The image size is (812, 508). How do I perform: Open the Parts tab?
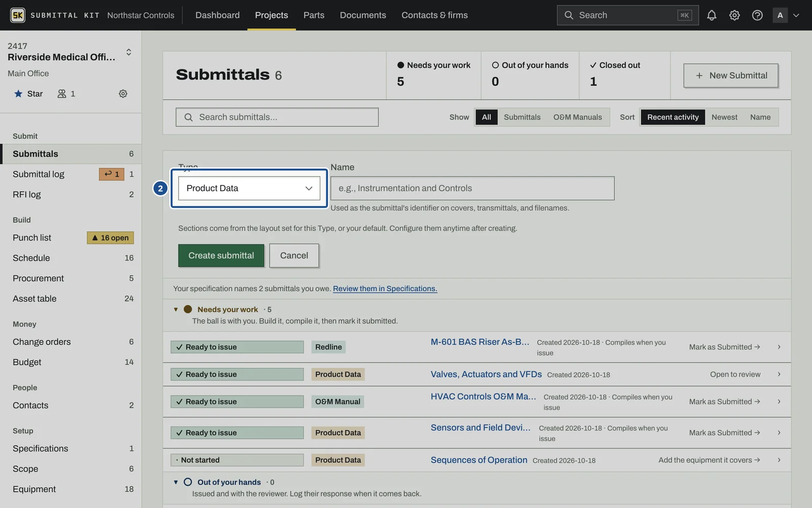314,15
